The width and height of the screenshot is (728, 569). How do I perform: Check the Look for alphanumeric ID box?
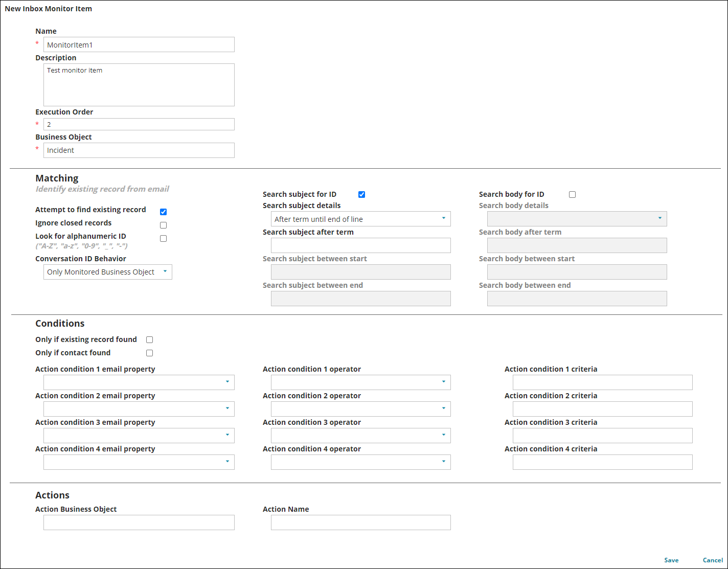click(163, 238)
